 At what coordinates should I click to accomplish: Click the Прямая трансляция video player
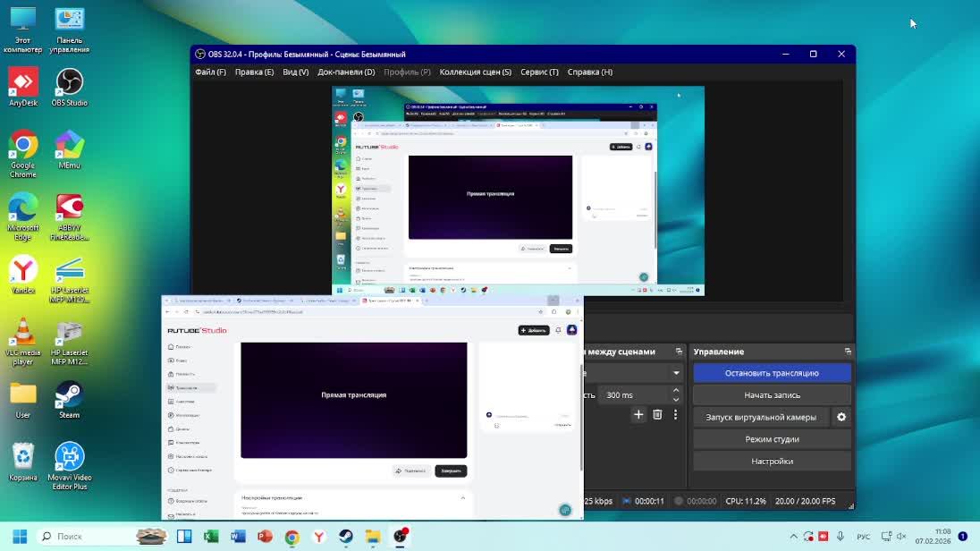tap(354, 400)
